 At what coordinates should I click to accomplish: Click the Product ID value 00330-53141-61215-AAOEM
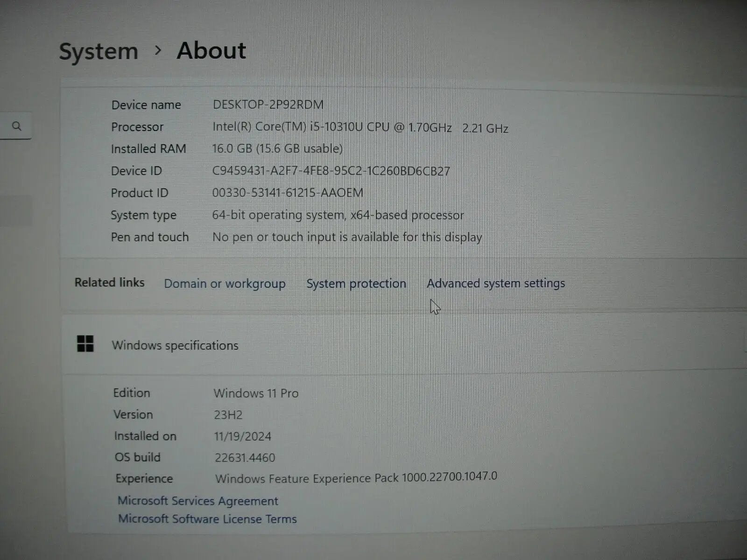(x=288, y=193)
